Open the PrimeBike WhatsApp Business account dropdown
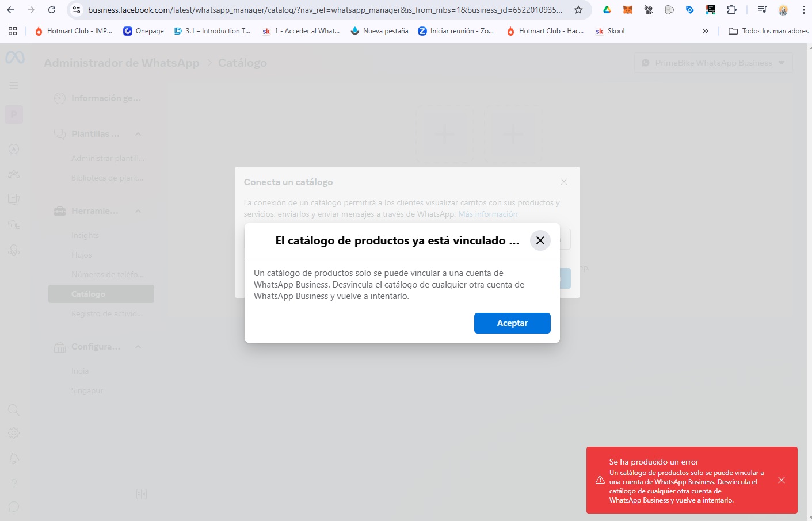 point(713,62)
